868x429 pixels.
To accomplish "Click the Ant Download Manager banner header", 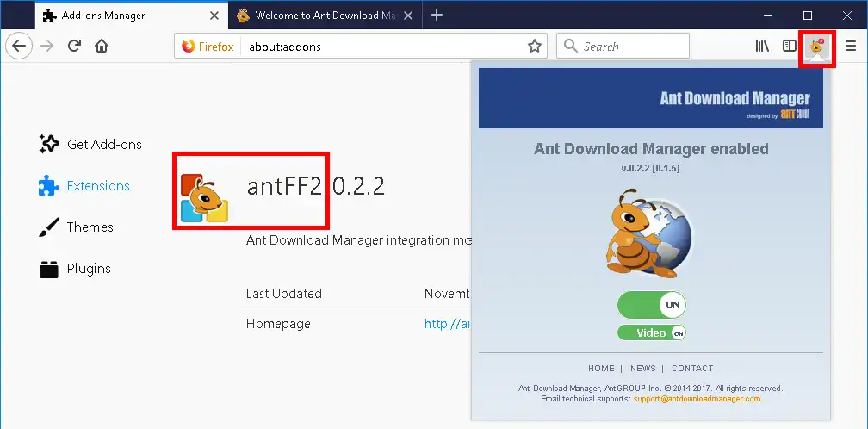I will (x=650, y=98).
